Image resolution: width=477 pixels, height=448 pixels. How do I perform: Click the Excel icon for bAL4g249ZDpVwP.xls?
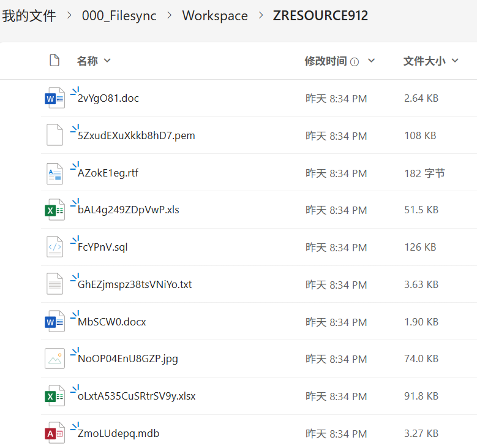[x=54, y=210]
